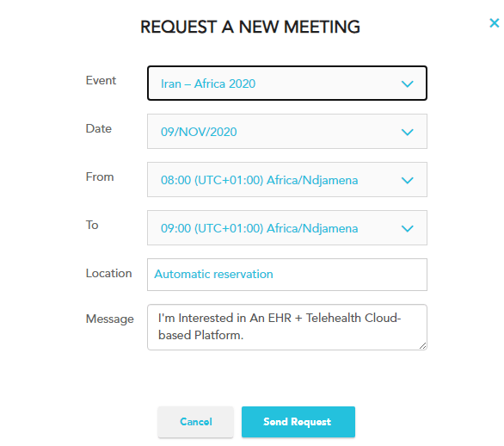Cancel the meeting request

(x=195, y=422)
